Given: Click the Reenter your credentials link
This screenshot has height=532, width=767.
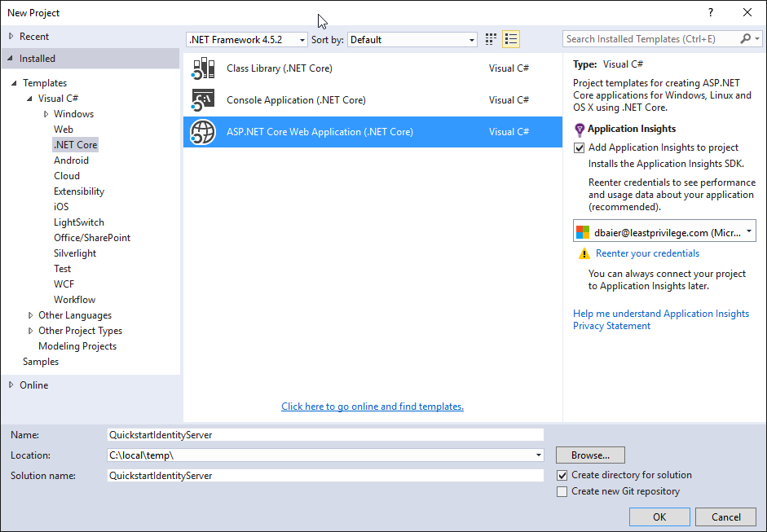Looking at the screenshot, I should (648, 253).
